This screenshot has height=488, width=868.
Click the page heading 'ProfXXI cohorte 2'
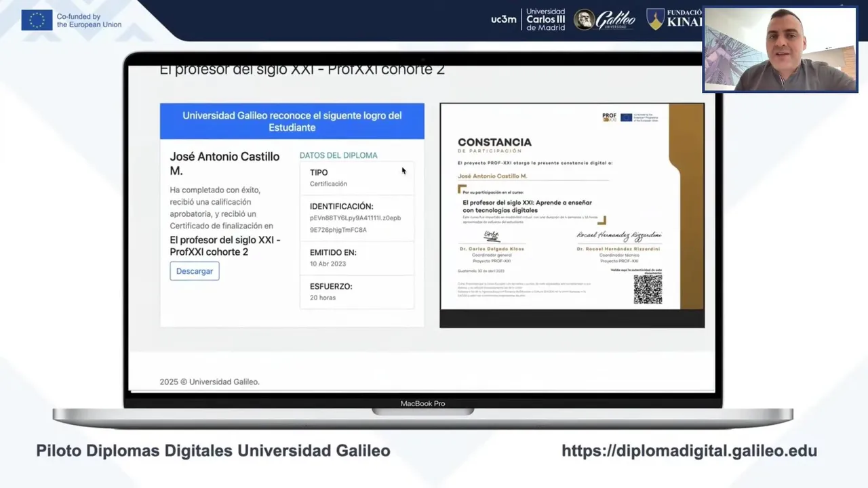pos(386,69)
